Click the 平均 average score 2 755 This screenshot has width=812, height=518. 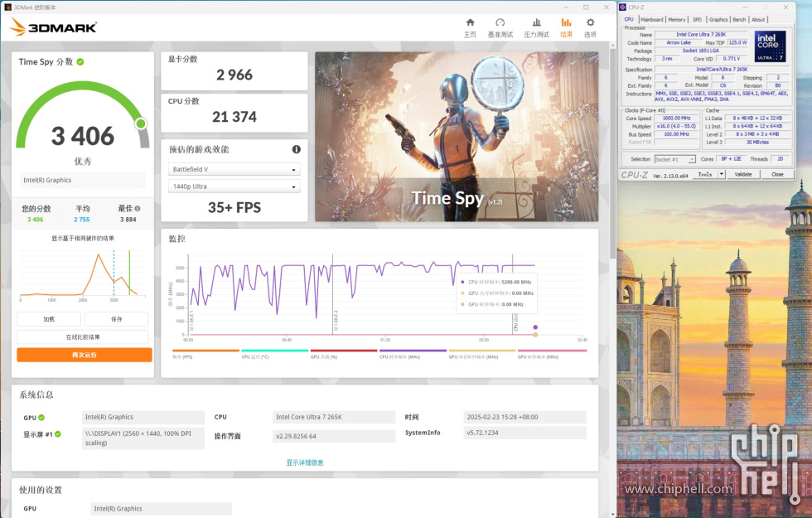click(x=82, y=220)
